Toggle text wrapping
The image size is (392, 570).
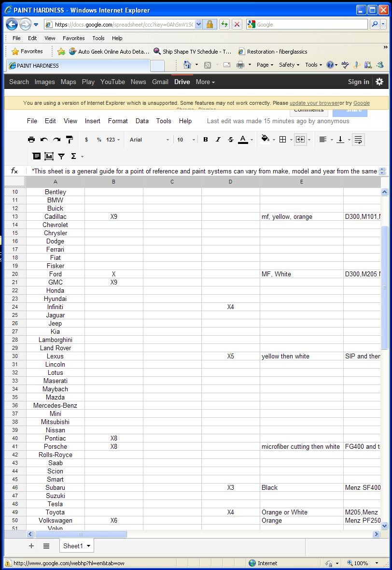(x=358, y=140)
